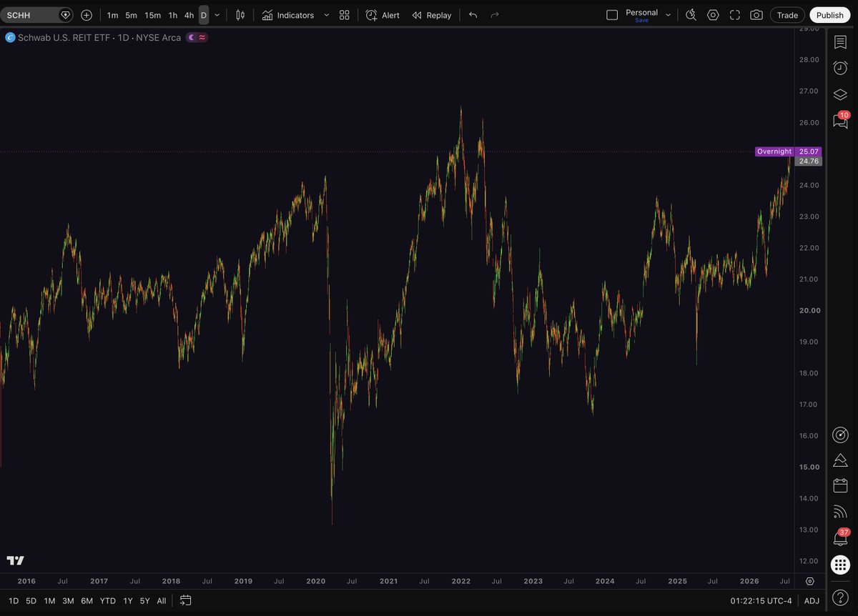Image resolution: width=858 pixels, height=616 pixels.
Task: Expand the Personal layout dropdown chevron
Action: [669, 15]
